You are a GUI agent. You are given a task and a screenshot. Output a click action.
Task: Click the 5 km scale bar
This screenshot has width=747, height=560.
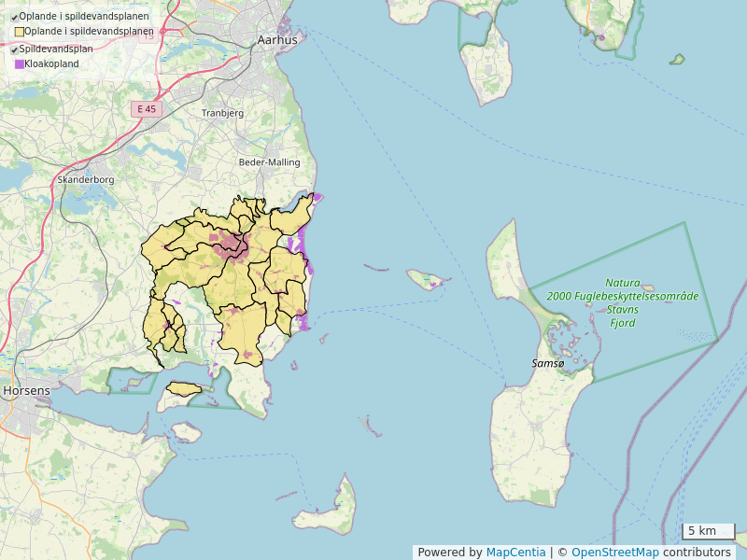coord(708,532)
